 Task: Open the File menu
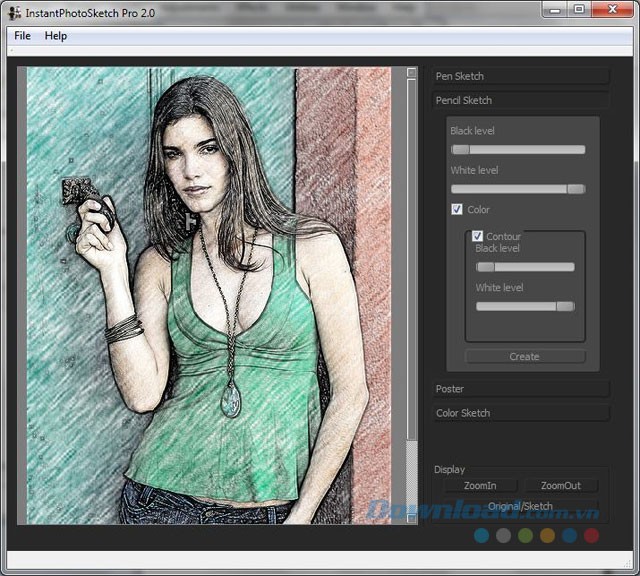click(x=22, y=36)
